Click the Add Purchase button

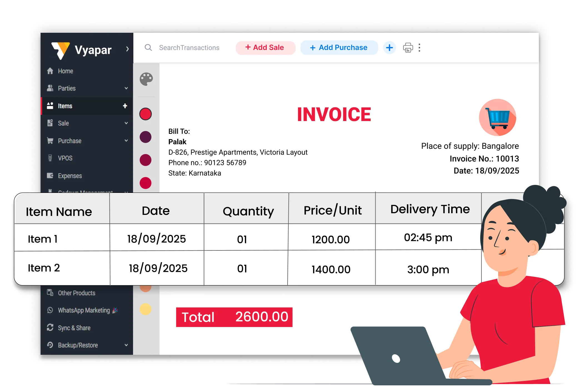tap(339, 48)
